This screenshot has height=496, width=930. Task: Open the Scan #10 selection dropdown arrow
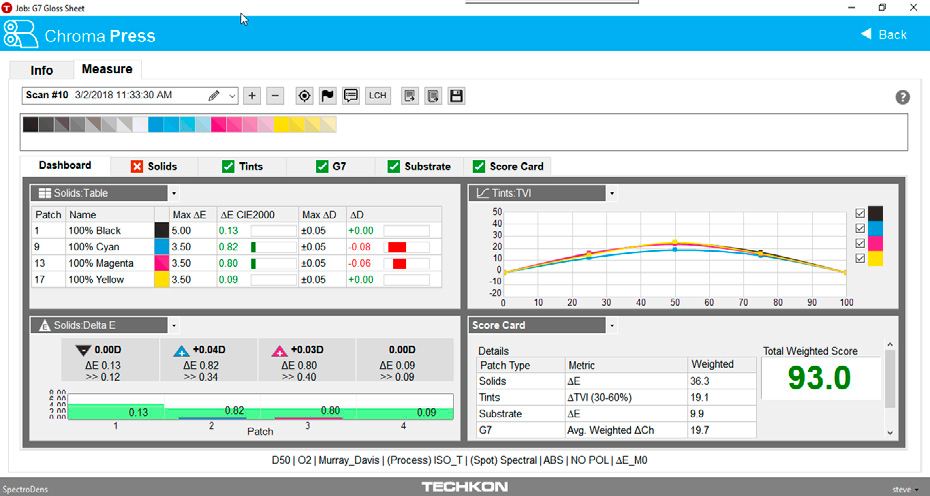tap(232, 96)
